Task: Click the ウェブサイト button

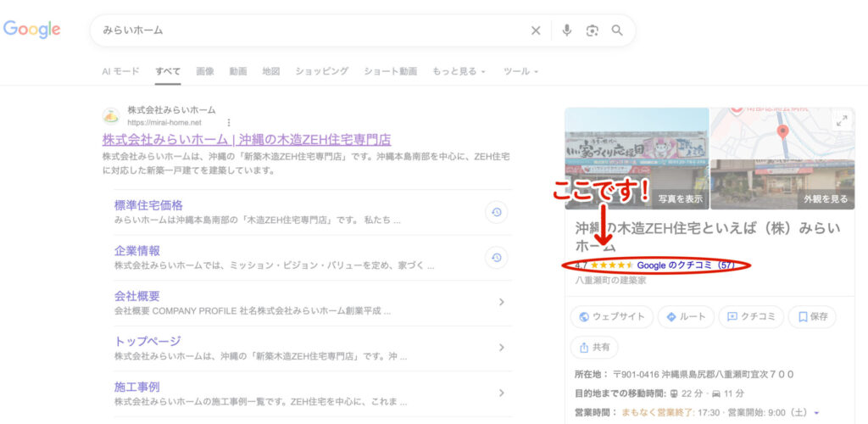Action: coord(612,316)
